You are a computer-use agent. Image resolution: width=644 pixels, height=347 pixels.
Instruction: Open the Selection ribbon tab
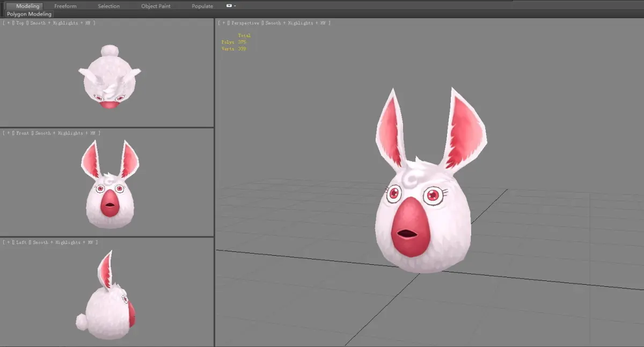pyautogui.click(x=109, y=6)
